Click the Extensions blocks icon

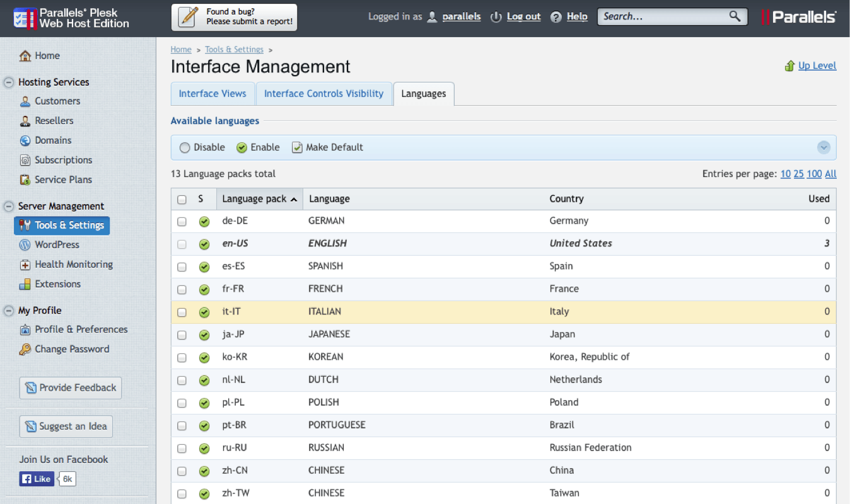point(25,284)
